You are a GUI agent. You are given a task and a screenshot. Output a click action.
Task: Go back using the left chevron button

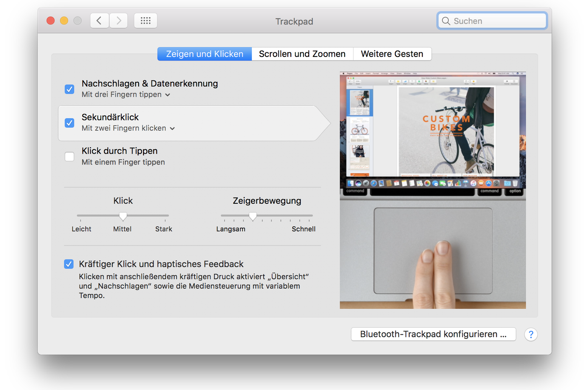(100, 21)
